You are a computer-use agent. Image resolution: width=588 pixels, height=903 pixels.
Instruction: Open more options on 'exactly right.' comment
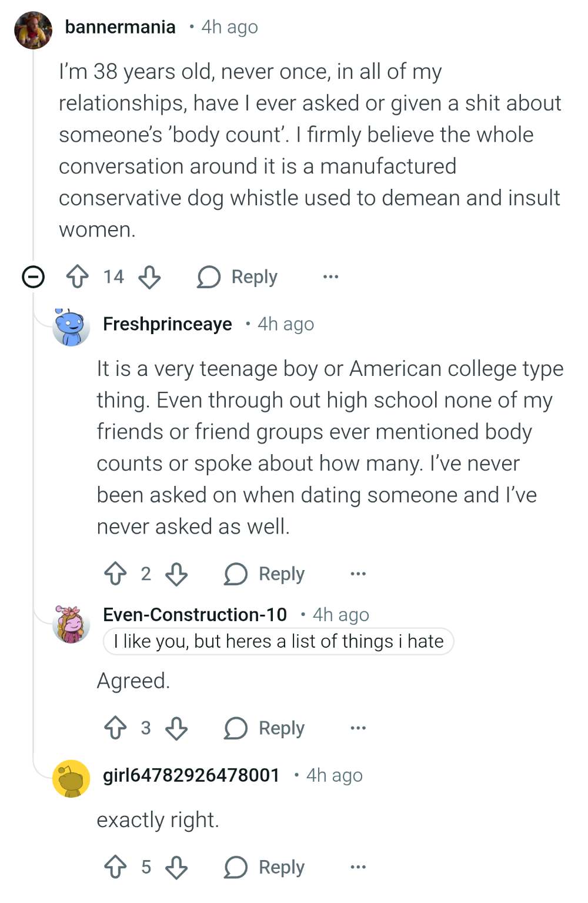coord(358,867)
